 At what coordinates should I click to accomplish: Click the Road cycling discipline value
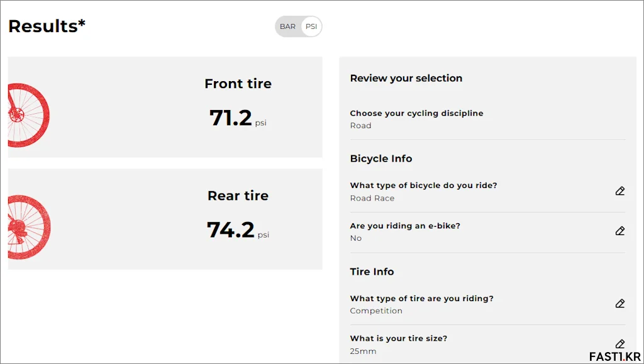(x=360, y=126)
